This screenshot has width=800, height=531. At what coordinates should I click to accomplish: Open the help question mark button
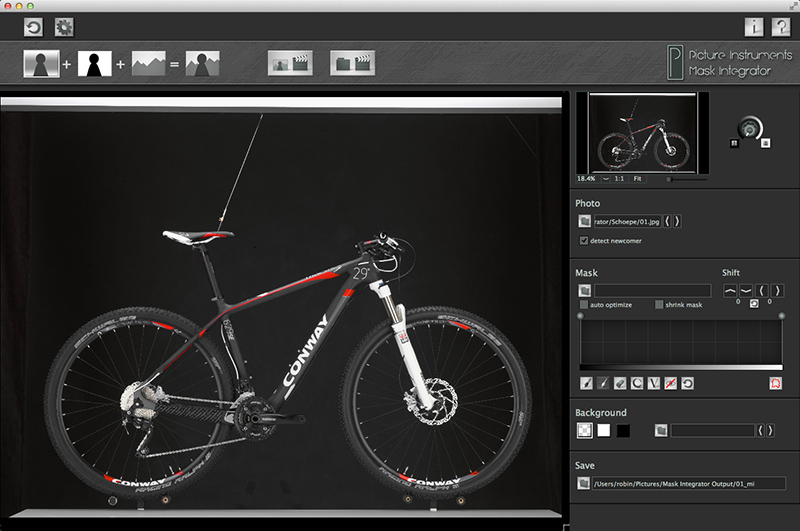point(781,27)
